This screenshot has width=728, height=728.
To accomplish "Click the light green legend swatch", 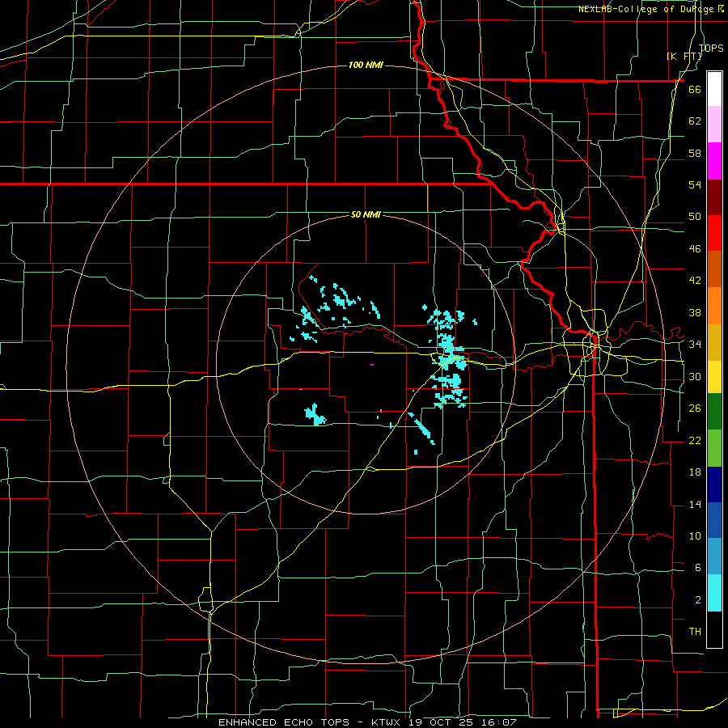I will click(x=714, y=448).
